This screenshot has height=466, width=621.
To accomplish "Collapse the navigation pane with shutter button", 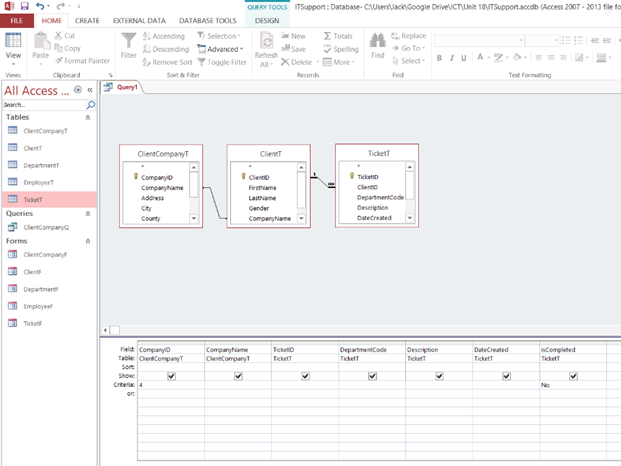I will [90, 90].
